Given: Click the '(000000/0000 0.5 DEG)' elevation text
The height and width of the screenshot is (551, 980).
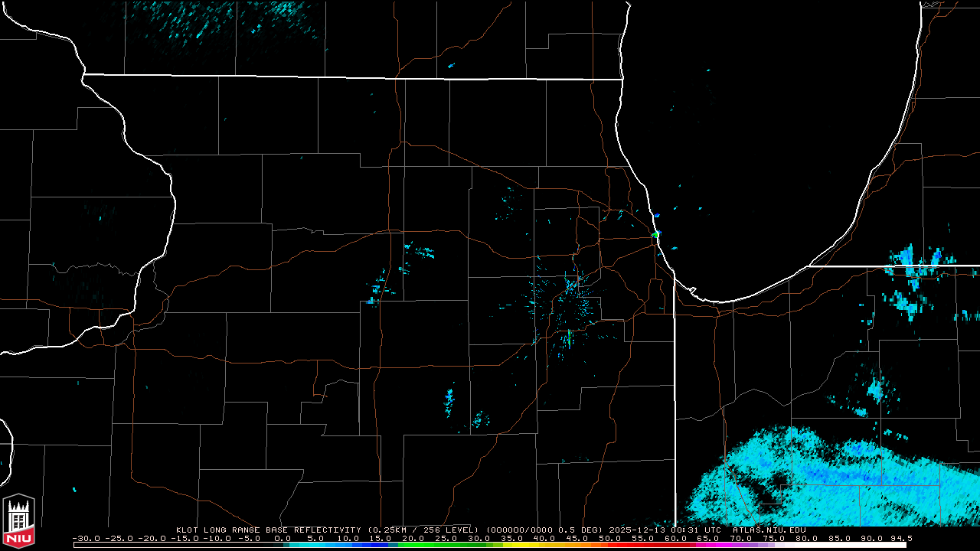Looking at the screenshot, I should click(545, 530).
